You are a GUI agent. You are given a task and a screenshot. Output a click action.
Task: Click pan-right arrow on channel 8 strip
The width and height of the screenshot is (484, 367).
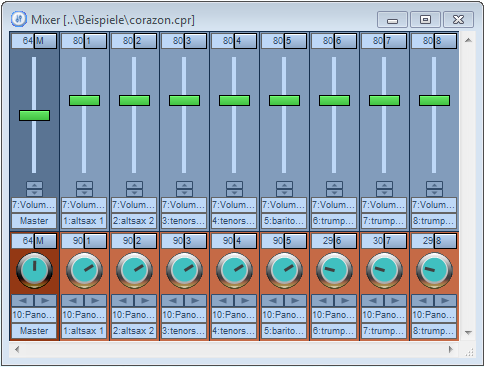point(445,301)
